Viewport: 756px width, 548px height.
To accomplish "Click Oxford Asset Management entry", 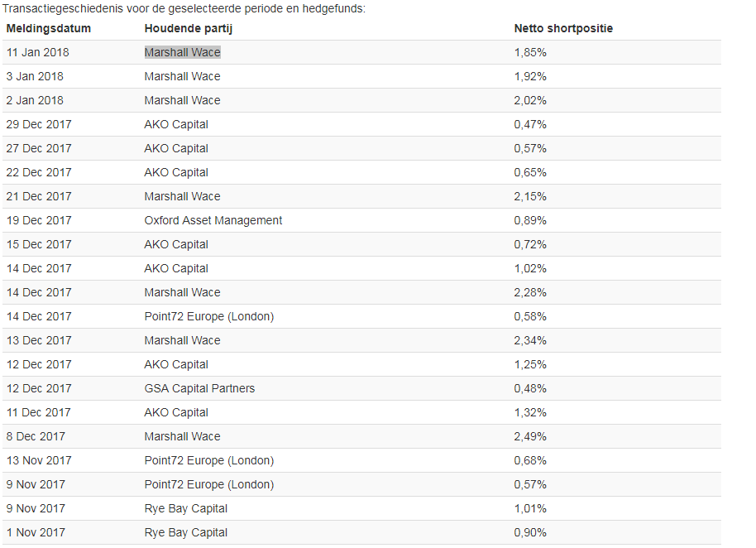I will (x=213, y=220).
